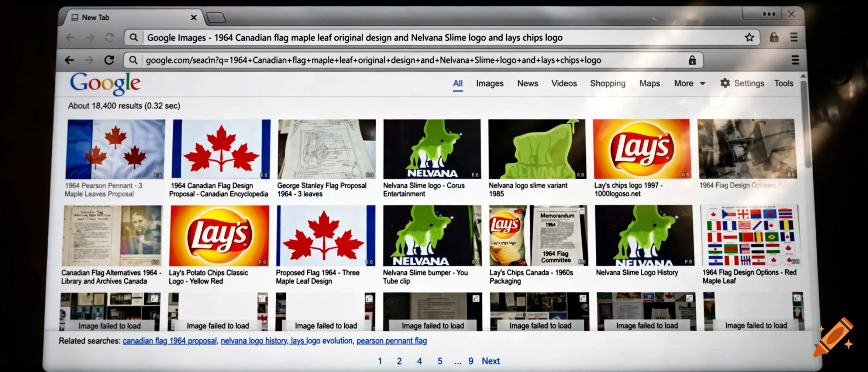
Task: Click related search 'nelvana logo history'
Action: click(x=254, y=341)
